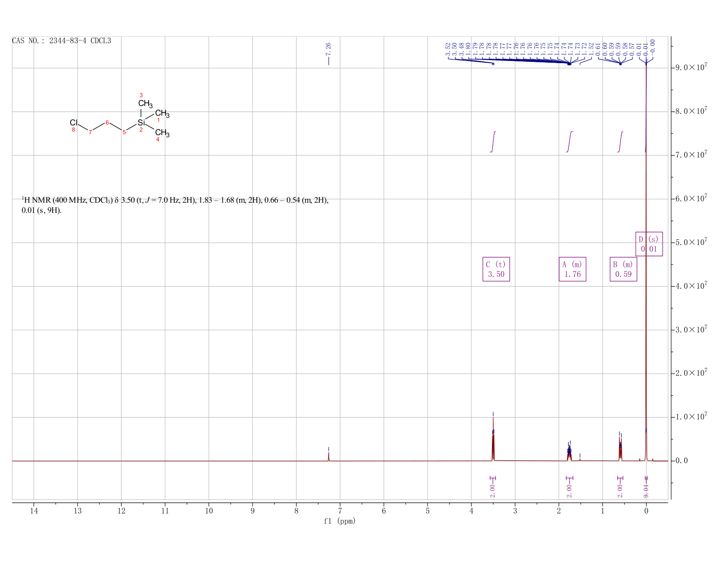The image size is (728, 563).
Task: Select the multiplet box A (m) 1.76
Action: 573,269
